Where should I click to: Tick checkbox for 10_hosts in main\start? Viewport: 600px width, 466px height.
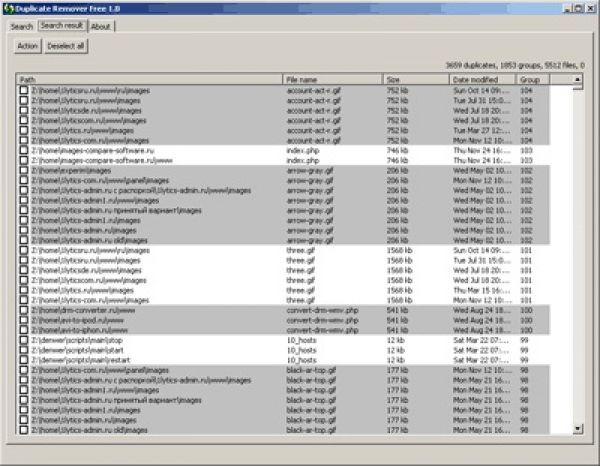[x=24, y=350]
